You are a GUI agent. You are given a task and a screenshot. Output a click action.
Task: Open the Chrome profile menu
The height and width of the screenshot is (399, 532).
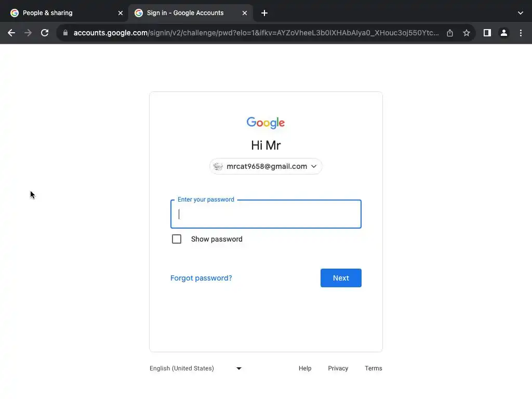pyautogui.click(x=504, y=33)
